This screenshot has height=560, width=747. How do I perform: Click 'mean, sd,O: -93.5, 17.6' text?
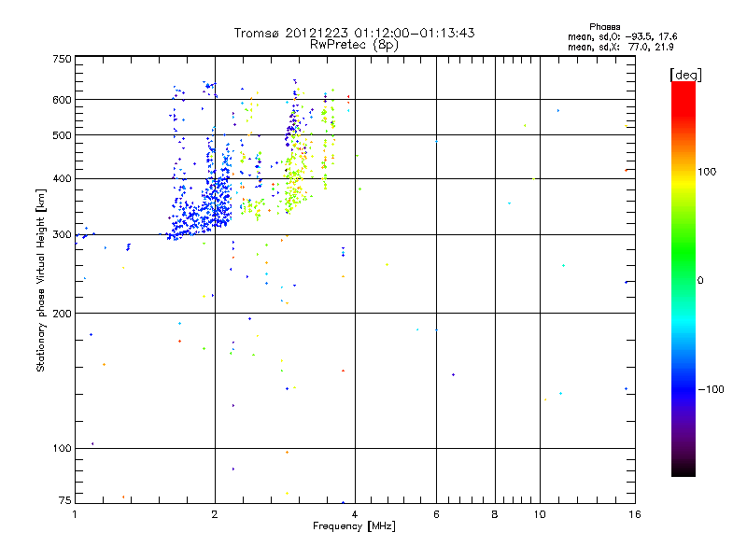click(x=622, y=36)
